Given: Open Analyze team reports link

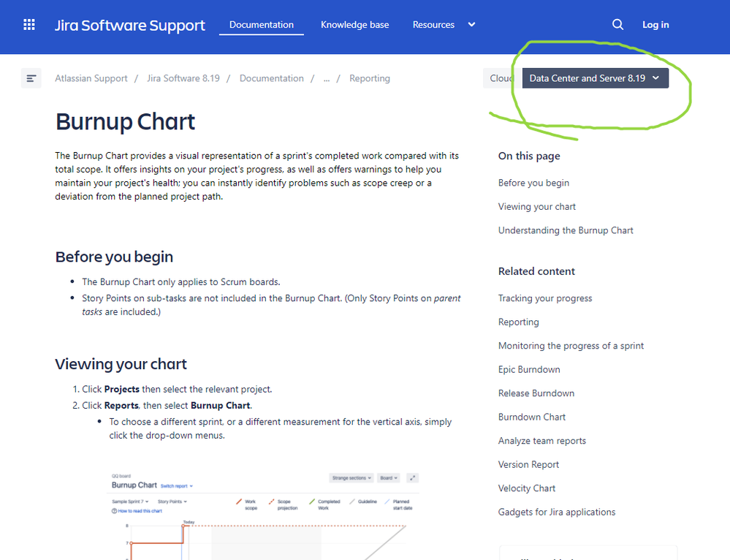Looking at the screenshot, I should (542, 441).
